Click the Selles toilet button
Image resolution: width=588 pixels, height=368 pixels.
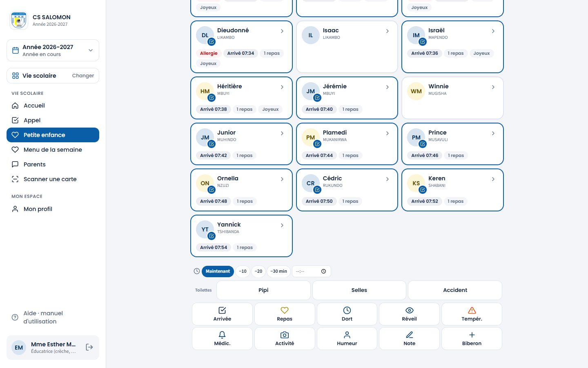pos(359,290)
